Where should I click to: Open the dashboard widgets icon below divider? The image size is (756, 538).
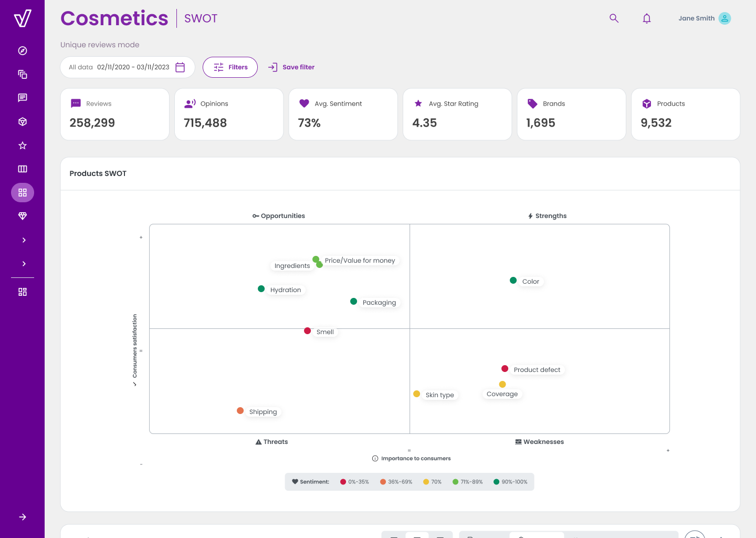23,292
